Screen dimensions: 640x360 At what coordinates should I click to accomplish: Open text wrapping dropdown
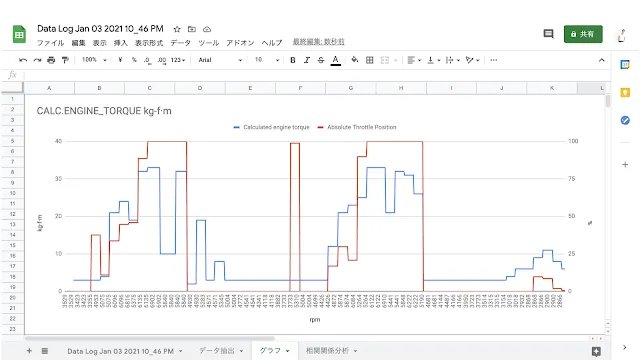click(x=453, y=60)
